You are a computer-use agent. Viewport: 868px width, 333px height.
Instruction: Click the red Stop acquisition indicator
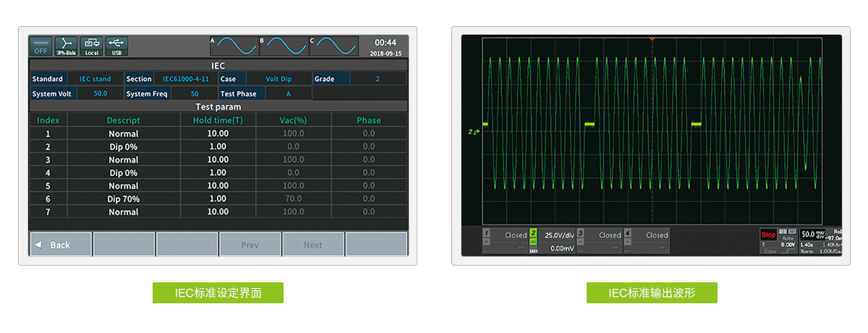767,235
